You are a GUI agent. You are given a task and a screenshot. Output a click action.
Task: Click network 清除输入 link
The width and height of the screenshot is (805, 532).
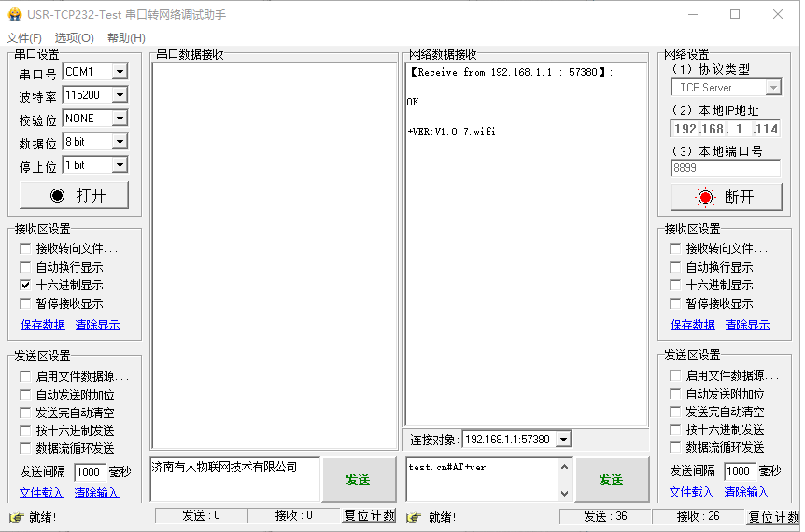point(746,492)
